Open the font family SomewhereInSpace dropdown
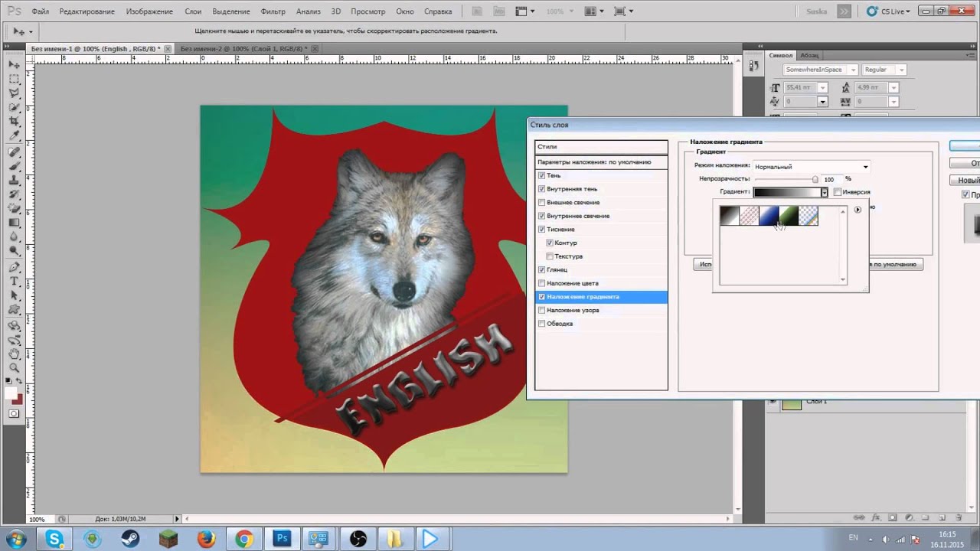980x551 pixels. 852,70
